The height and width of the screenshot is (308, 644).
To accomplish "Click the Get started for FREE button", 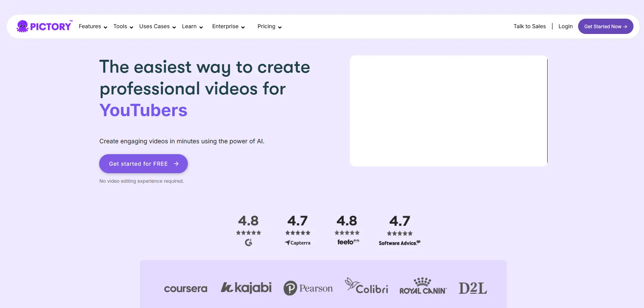I will 143,164.
